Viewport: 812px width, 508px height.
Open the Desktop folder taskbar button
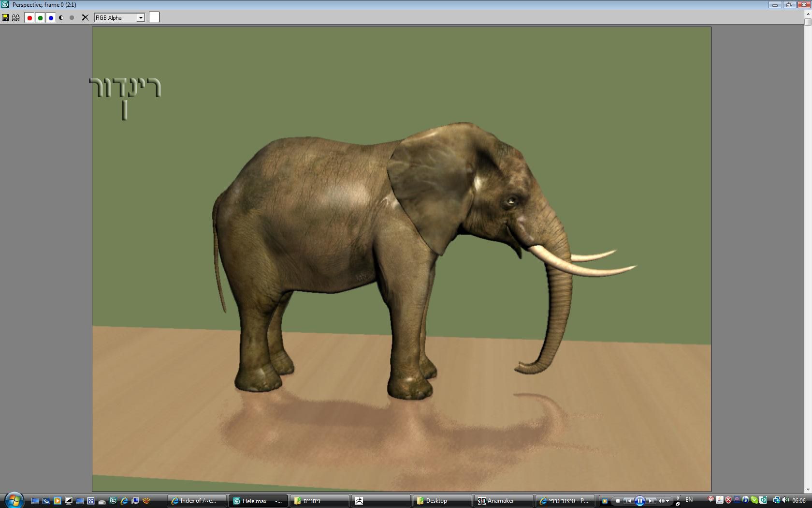tap(441, 501)
